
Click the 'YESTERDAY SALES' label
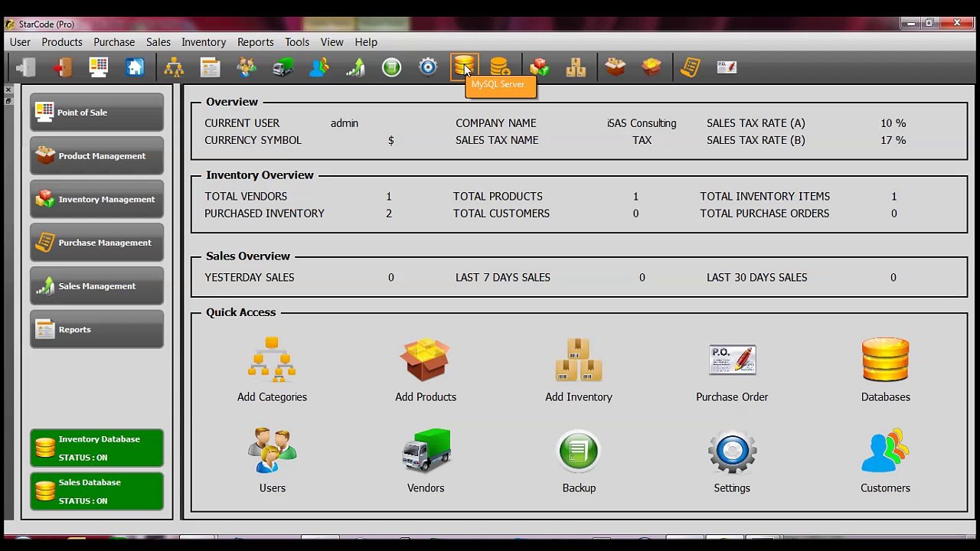tap(249, 278)
